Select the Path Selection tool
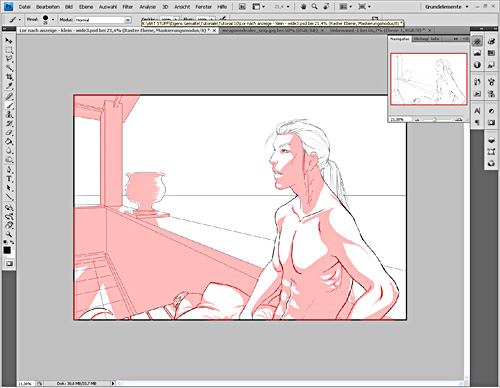This screenshot has height=388, width=500. [9, 188]
